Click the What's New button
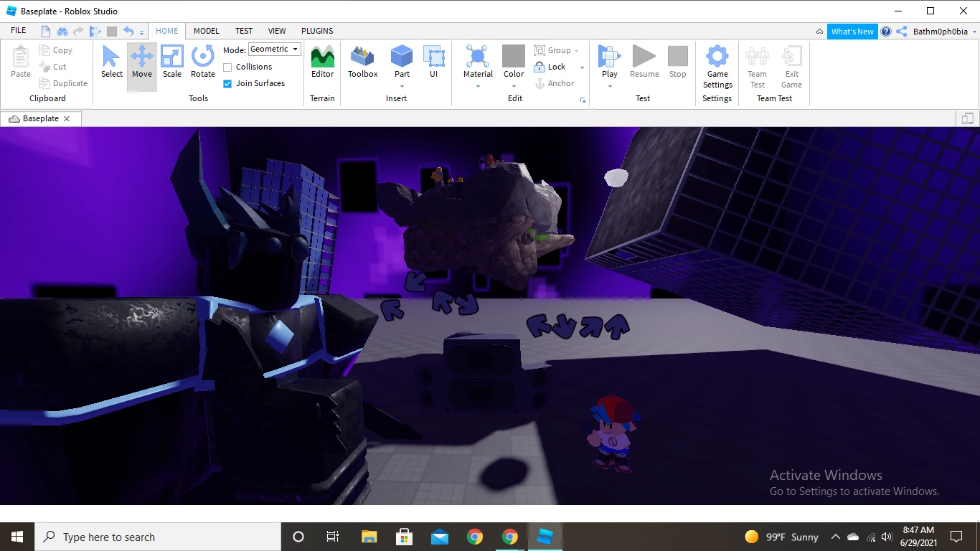The image size is (980, 551). (x=852, y=32)
